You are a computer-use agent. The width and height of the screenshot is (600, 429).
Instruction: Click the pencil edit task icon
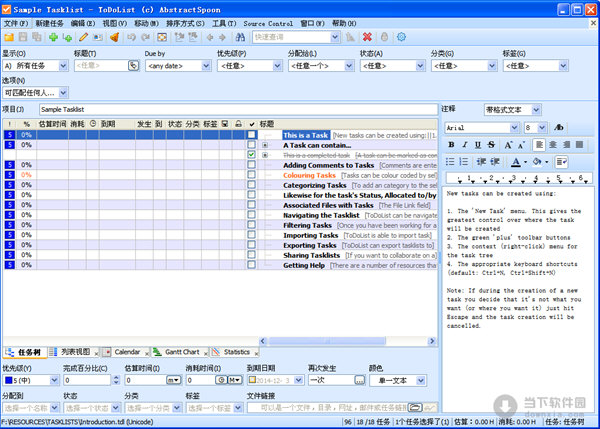(83, 37)
